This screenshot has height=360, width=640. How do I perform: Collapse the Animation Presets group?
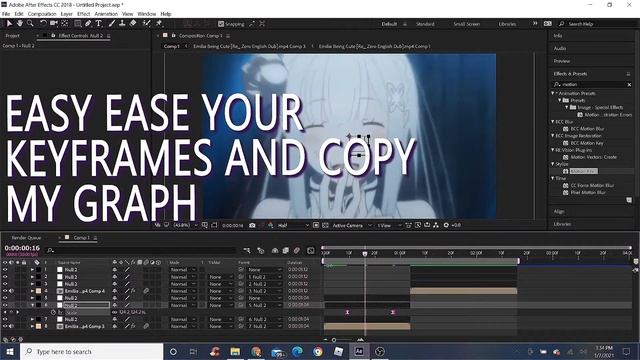tap(553, 93)
